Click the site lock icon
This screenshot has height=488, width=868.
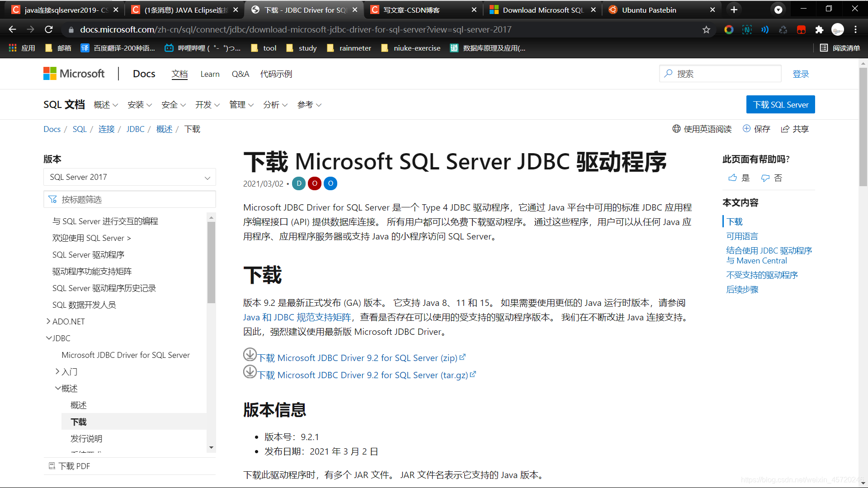pyautogui.click(x=71, y=30)
